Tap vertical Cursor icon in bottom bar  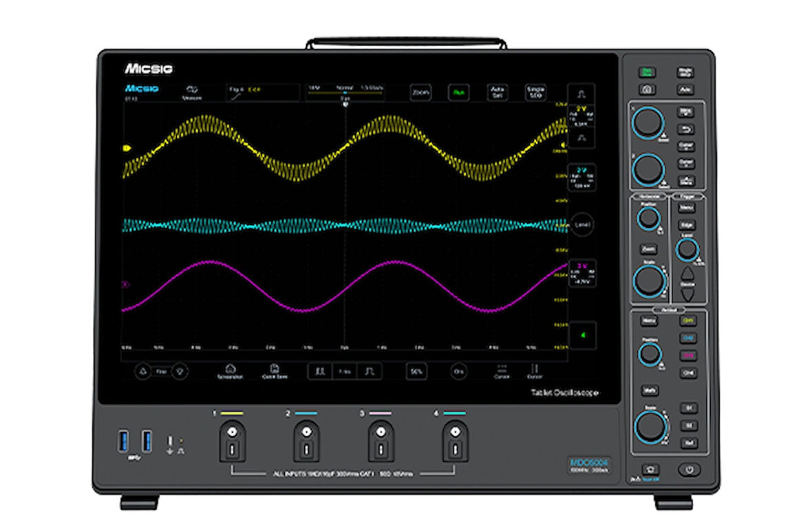pos(534,372)
